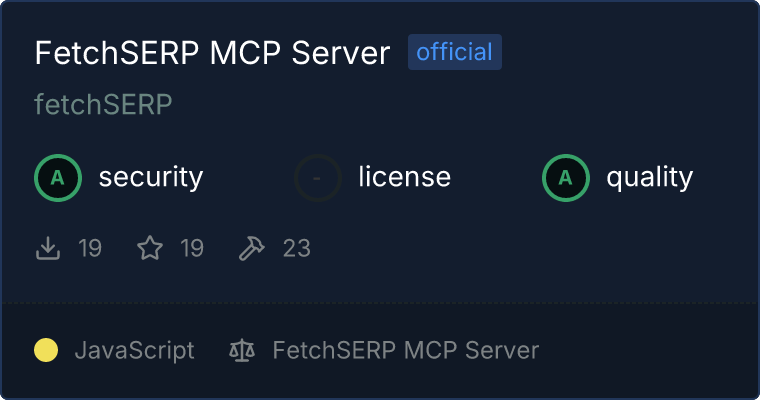Click the star count 19

192,248
